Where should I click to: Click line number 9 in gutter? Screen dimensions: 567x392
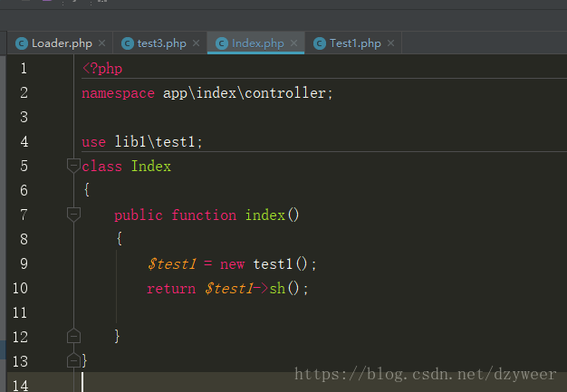[24, 263]
